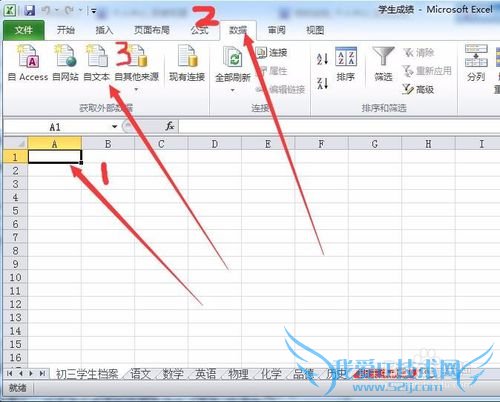The image size is (500, 402).
Task: Switch to the 开始 (Home) tab
Action: (65, 30)
